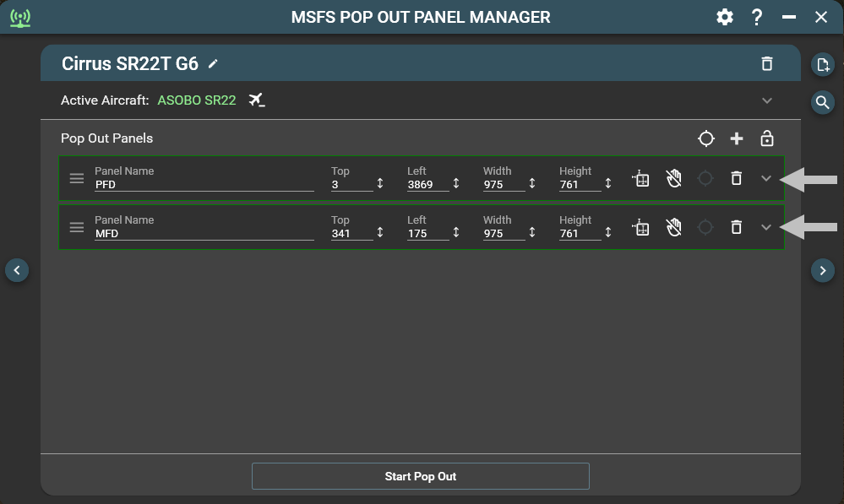
Task: Delete the Cirrus SR22T G6 profile
Action: (766, 63)
